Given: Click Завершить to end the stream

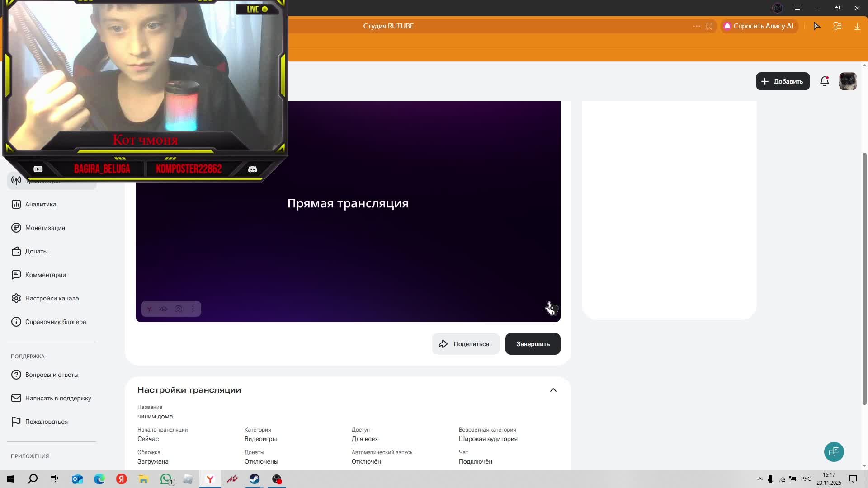Looking at the screenshot, I should tap(533, 344).
